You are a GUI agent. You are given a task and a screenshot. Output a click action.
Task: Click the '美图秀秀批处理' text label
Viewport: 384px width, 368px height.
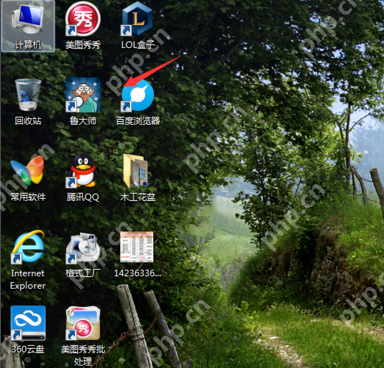pos(83,355)
